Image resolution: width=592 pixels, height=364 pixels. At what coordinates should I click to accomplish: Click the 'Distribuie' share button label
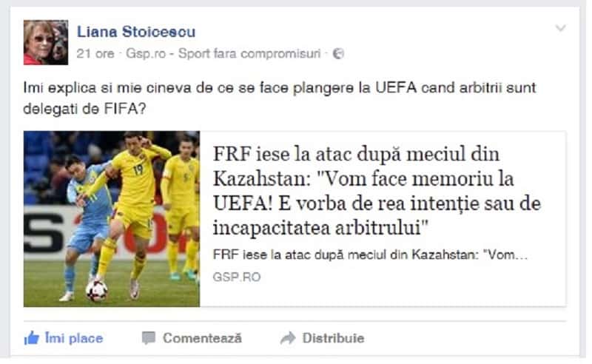coord(334,338)
